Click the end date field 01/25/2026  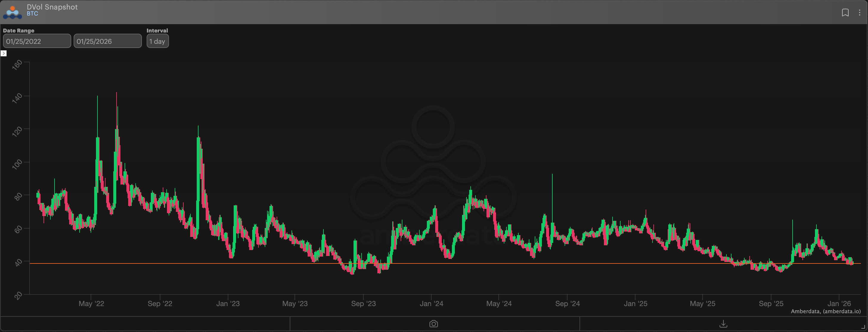click(x=108, y=41)
